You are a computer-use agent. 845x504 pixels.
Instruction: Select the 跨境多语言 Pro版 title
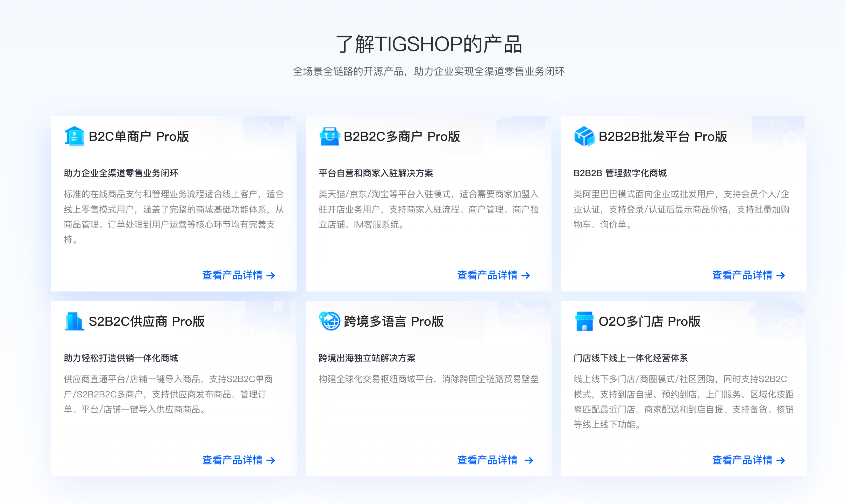pos(393,322)
